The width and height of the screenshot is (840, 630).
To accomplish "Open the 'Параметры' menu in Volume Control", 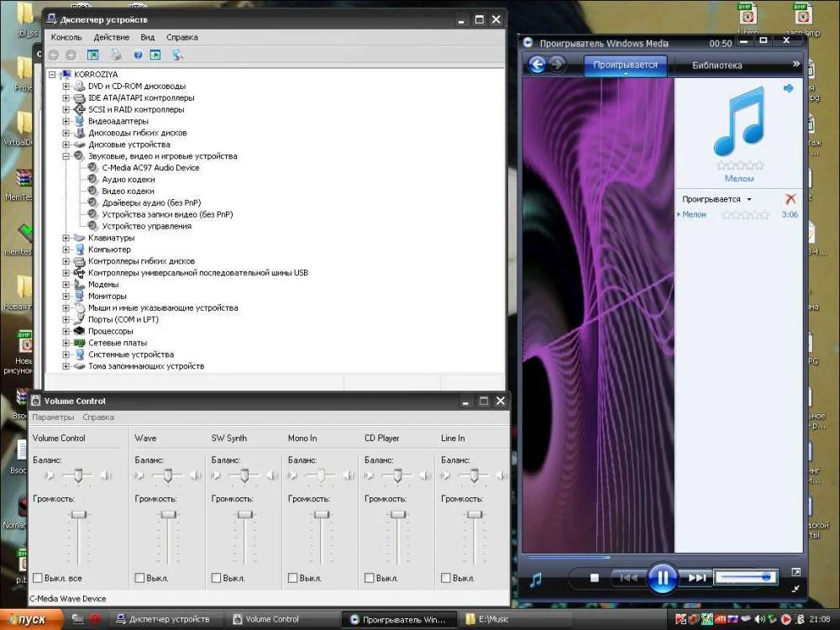I will click(x=53, y=417).
